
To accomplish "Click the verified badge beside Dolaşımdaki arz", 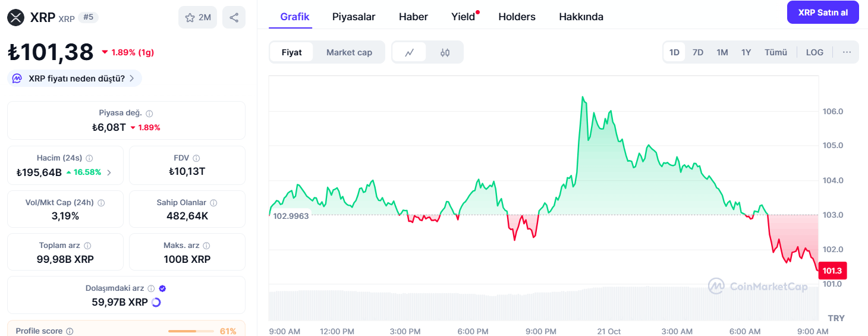I will [163, 288].
